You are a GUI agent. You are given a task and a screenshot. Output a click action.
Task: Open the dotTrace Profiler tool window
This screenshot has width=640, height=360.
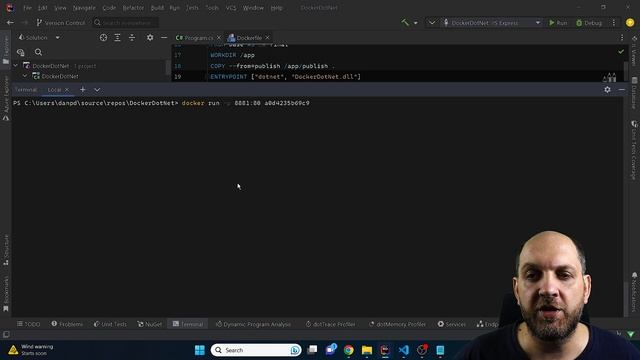(x=330, y=324)
